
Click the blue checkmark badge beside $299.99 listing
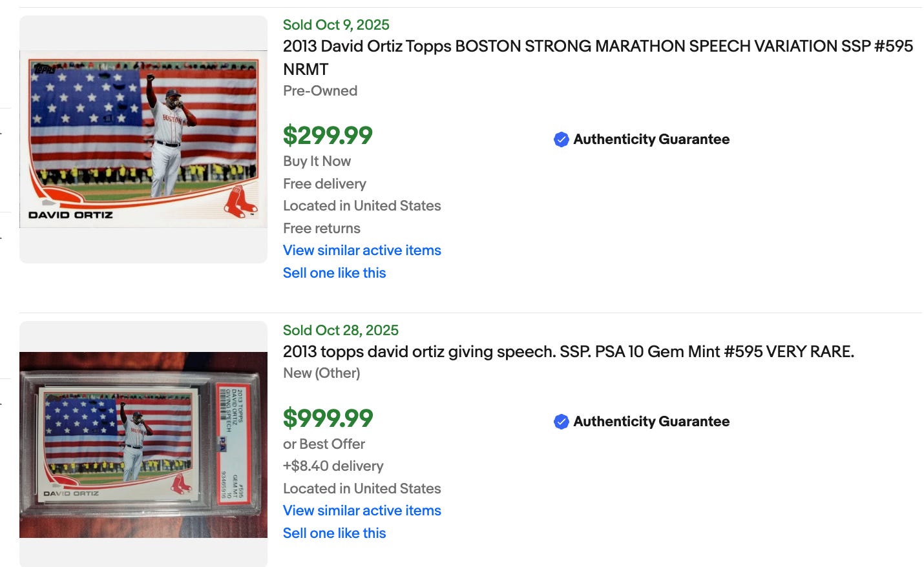[561, 139]
